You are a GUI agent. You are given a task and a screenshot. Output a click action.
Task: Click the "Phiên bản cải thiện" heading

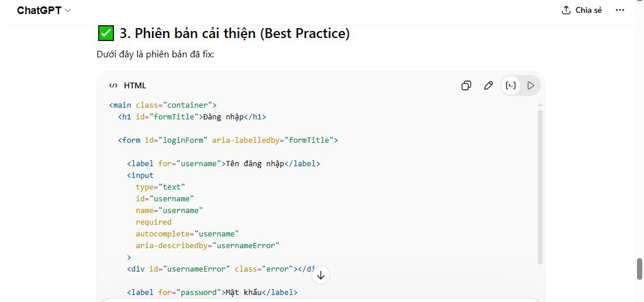click(234, 33)
